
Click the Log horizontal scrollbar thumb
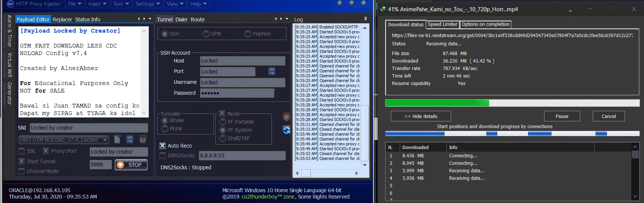point(306,173)
